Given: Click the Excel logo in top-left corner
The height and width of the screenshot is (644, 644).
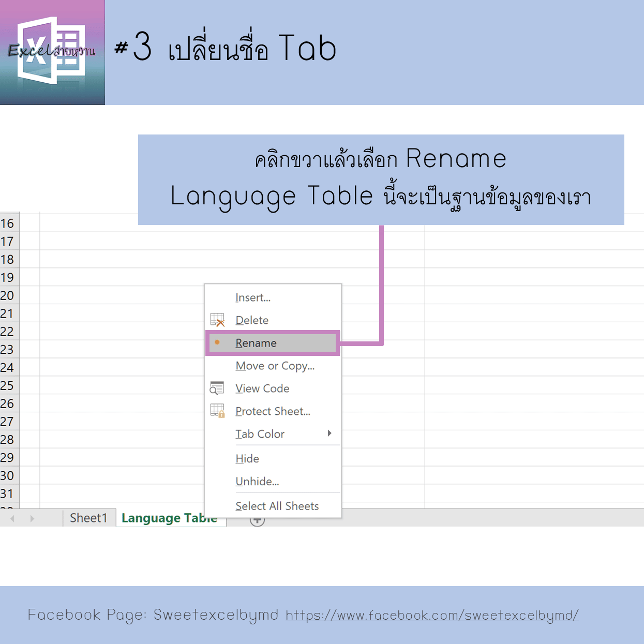Looking at the screenshot, I should 52,52.
